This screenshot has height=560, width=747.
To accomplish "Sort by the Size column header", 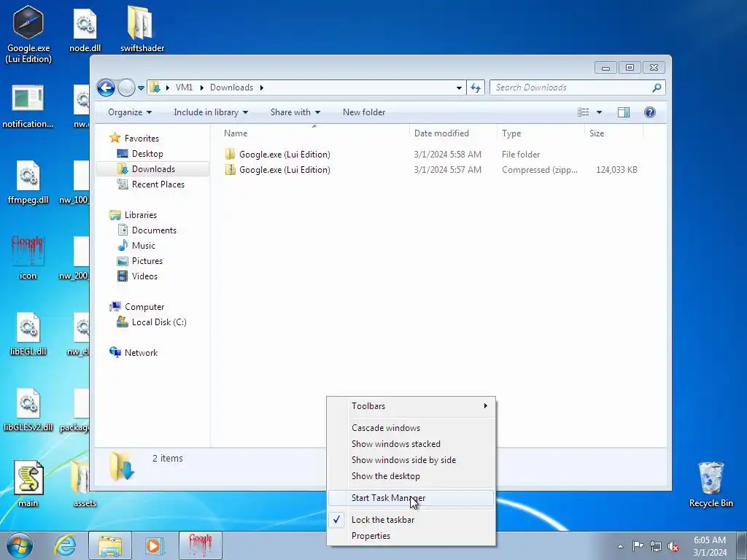I will point(614,133).
